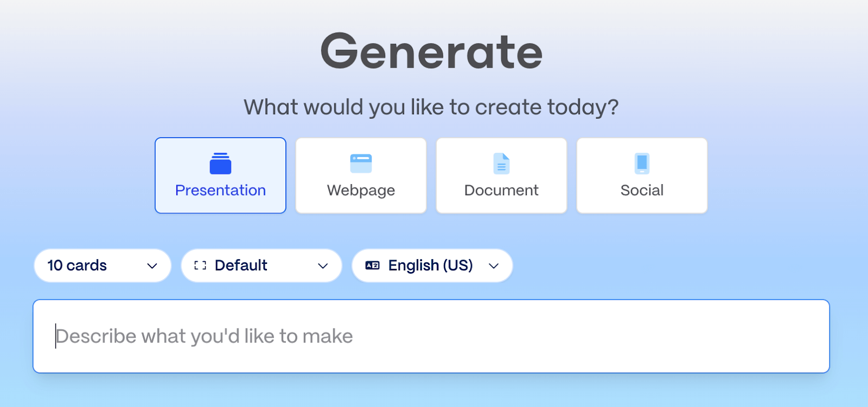
Task: Click the browser window Webpage icon
Action: tap(361, 164)
